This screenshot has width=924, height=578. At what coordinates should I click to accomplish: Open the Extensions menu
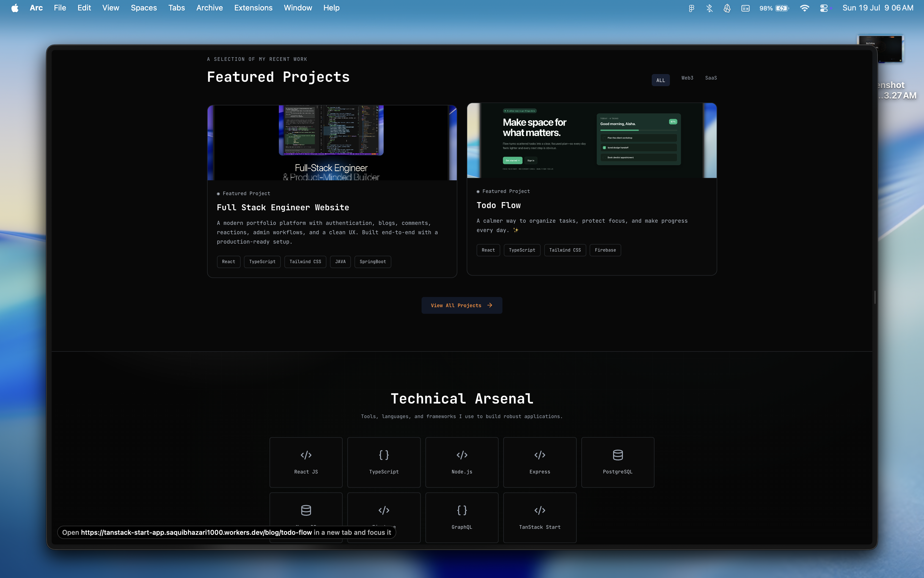(253, 8)
